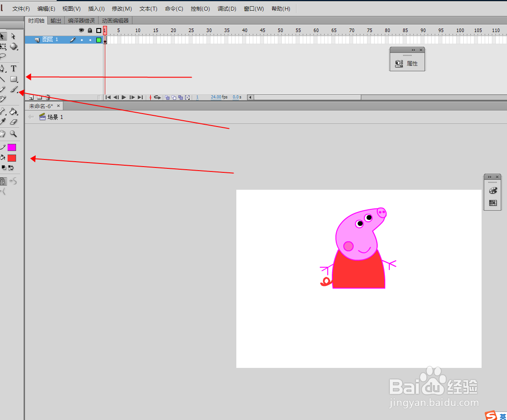Select the Subselection (white arrow) tool
Image resolution: width=507 pixels, height=420 pixels.
(13, 36)
